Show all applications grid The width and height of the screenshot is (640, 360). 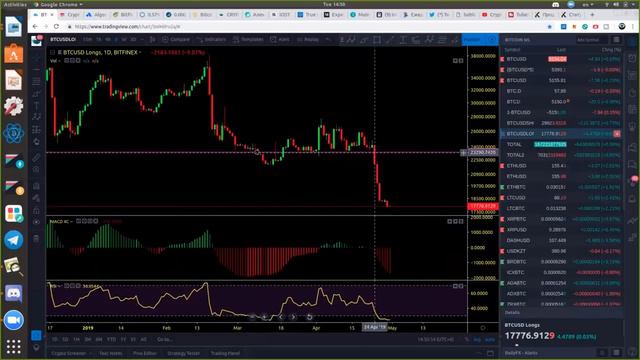coord(13,347)
